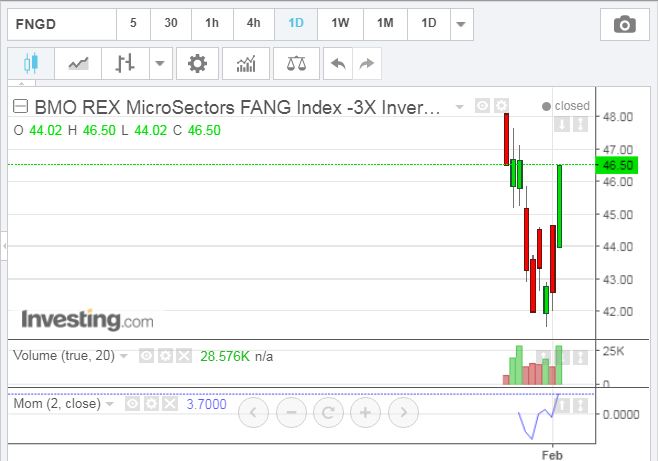Viewport: 658px width, 461px height.
Task: Switch to 1W interval
Action: tap(340, 24)
